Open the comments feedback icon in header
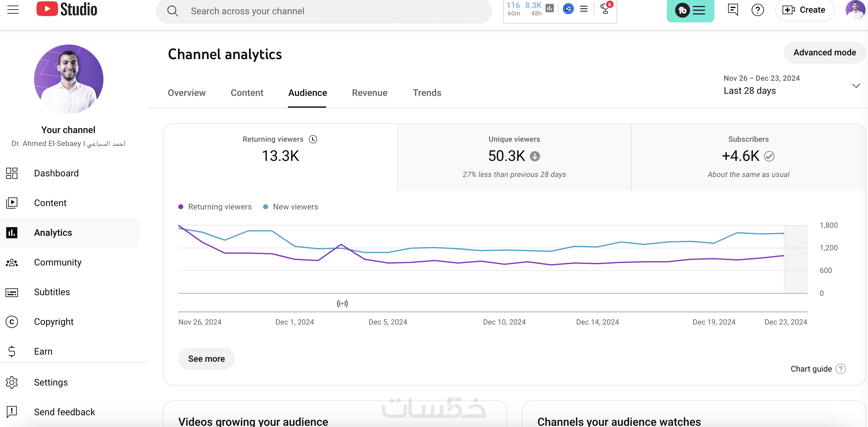The image size is (868, 427). (x=732, y=10)
